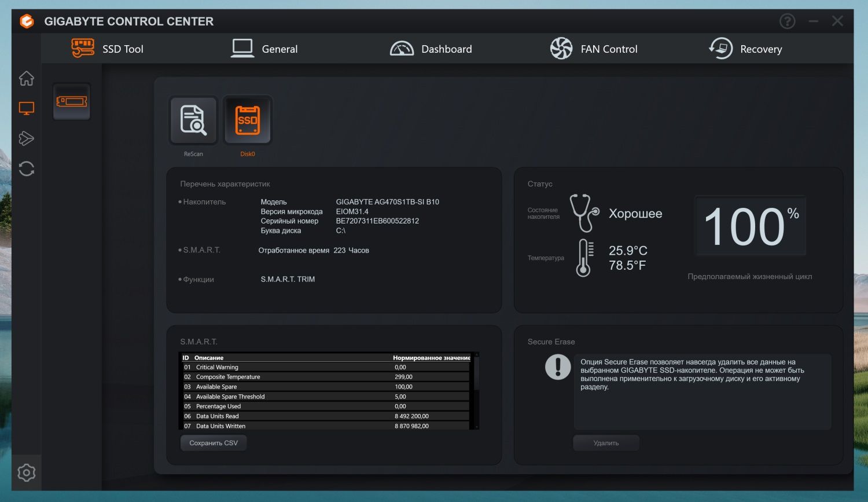
Task: Click the General laptop icon
Action: [242, 49]
